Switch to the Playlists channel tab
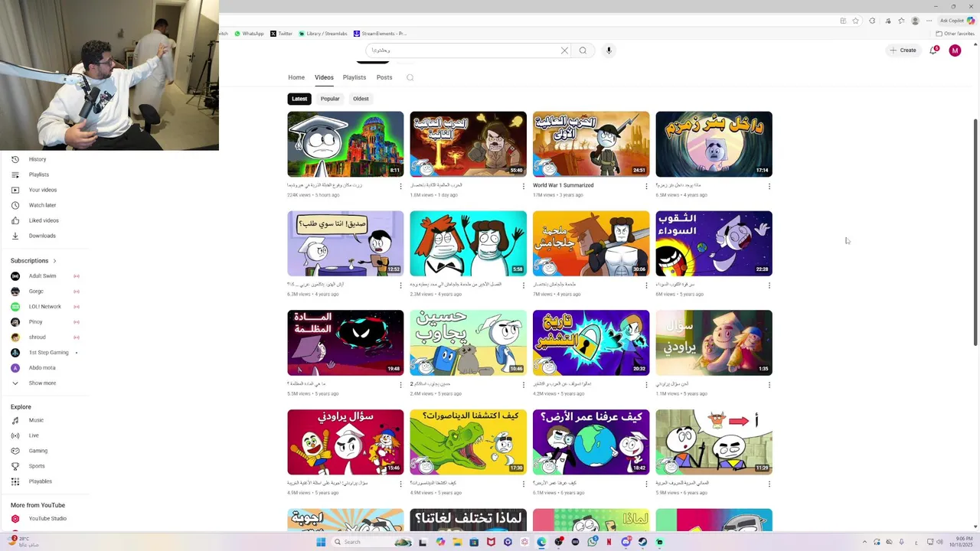The image size is (980, 551). [x=354, y=77]
